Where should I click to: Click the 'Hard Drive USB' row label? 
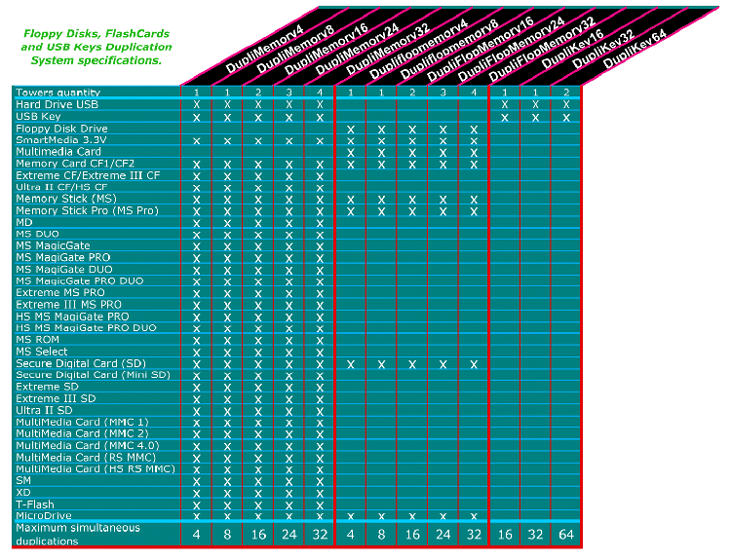tap(57, 104)
